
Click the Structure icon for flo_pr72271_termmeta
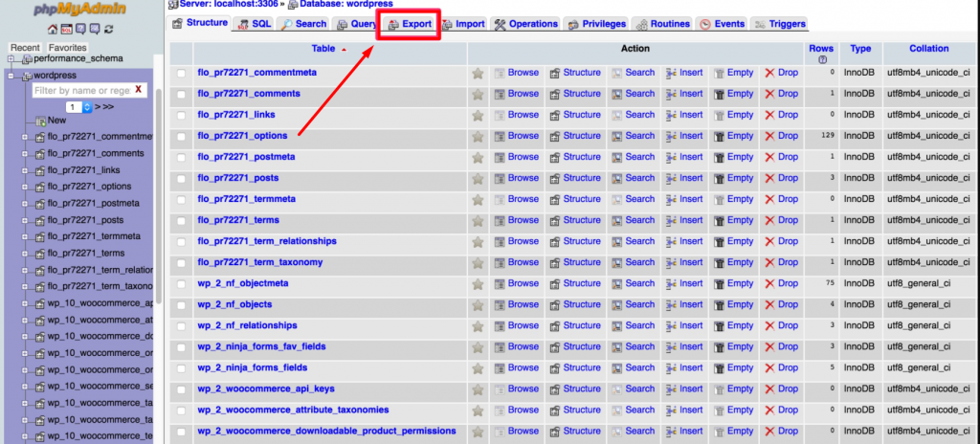click(x=555, y=199)
